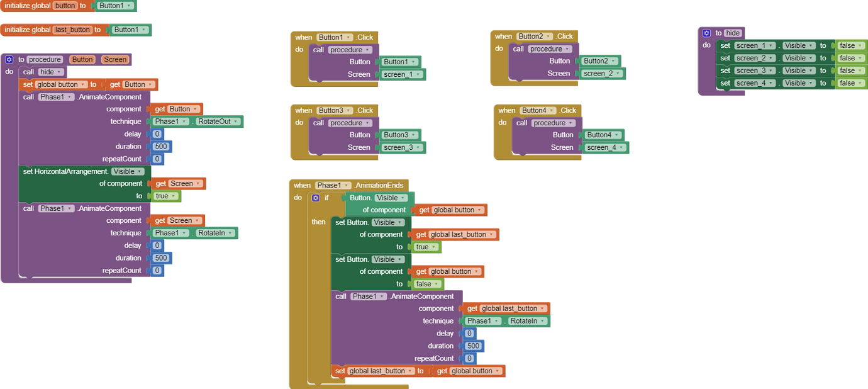Open Visible dropdown in the if condition
This screenshot has width=868, height=389.
click(391, 198)
